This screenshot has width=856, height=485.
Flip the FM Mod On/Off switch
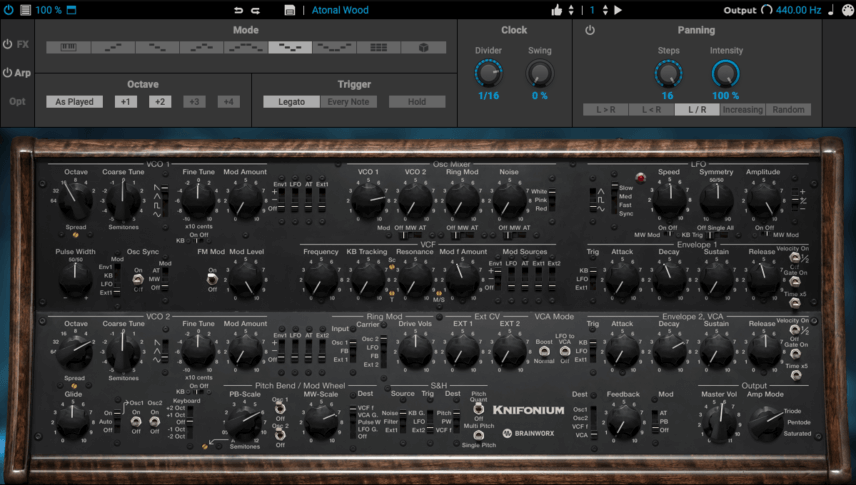[212, 279]
